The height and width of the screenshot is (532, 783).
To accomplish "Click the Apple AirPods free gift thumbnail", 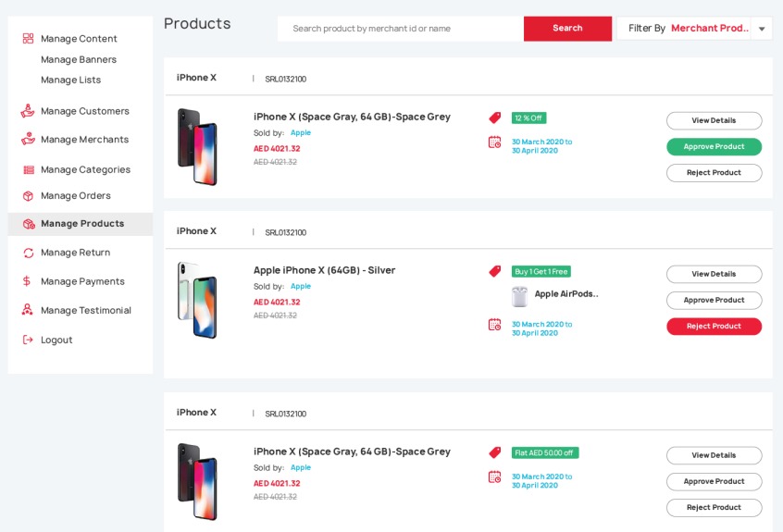I will (519, 296).
